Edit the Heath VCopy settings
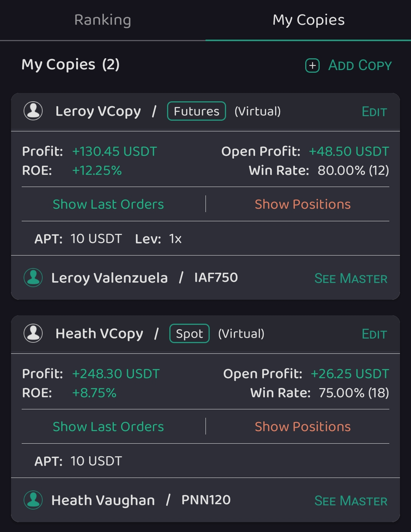Image resolution: width=411 pixels, height=532 pixels. tap(374, 334)
